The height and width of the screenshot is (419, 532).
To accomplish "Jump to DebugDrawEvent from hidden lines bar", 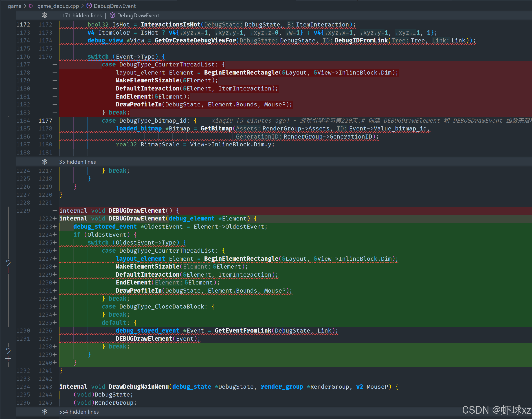I will click(x=138, y=15).
